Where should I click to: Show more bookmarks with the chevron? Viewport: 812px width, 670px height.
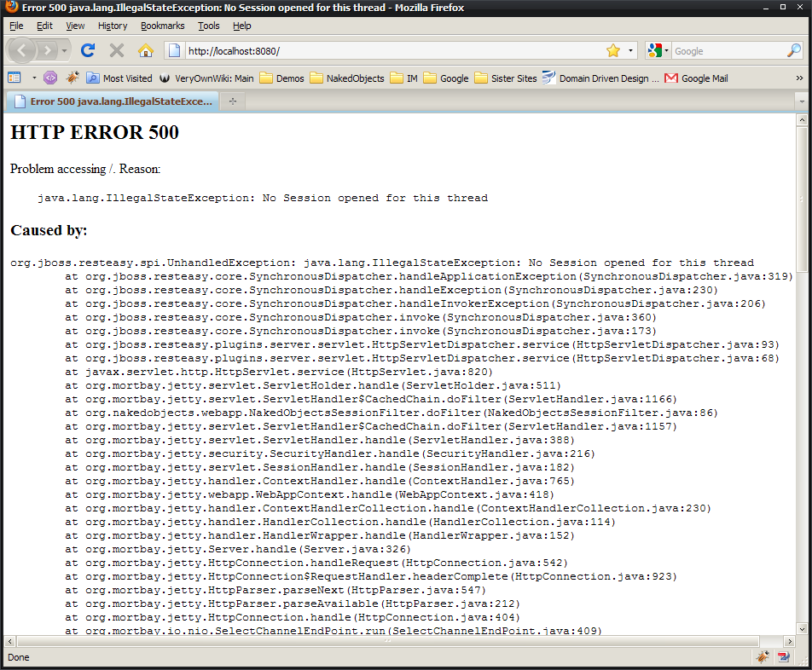[x=799, y=78]
